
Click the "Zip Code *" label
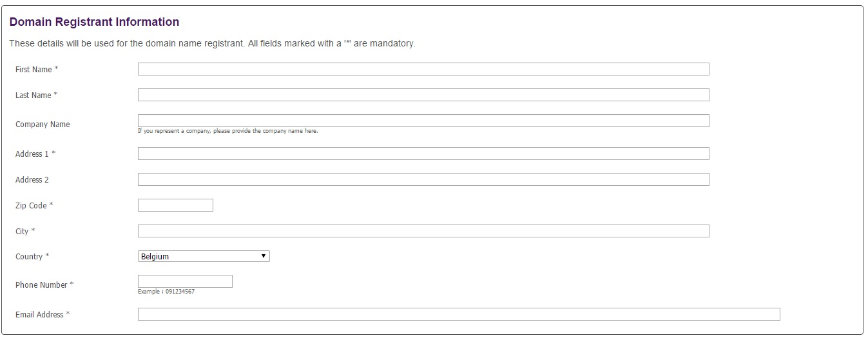[34, 206]
